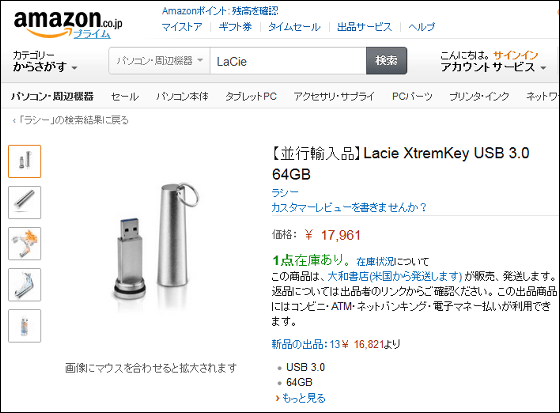Select the third thumbnail with the flame image
This screenshot has height=413, width=560.
click(25, 243)
